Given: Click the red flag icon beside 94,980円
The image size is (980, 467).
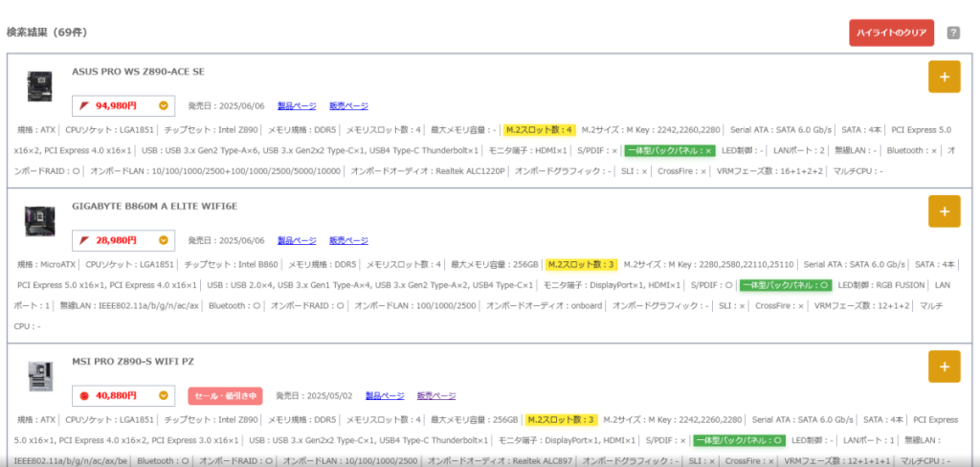Looking at the screenshot, I should coord(84,105).
